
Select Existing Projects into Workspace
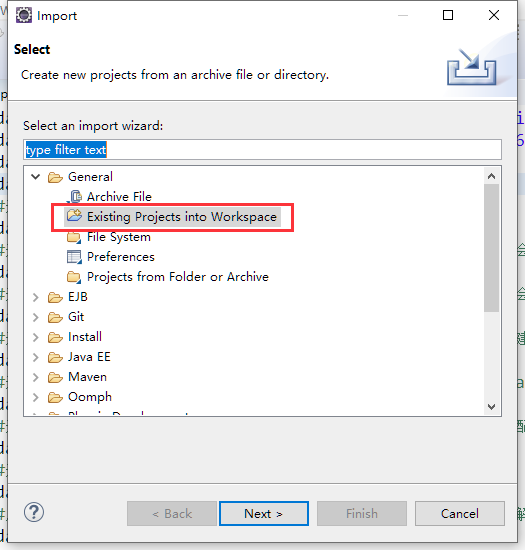(x=182, y=217)
